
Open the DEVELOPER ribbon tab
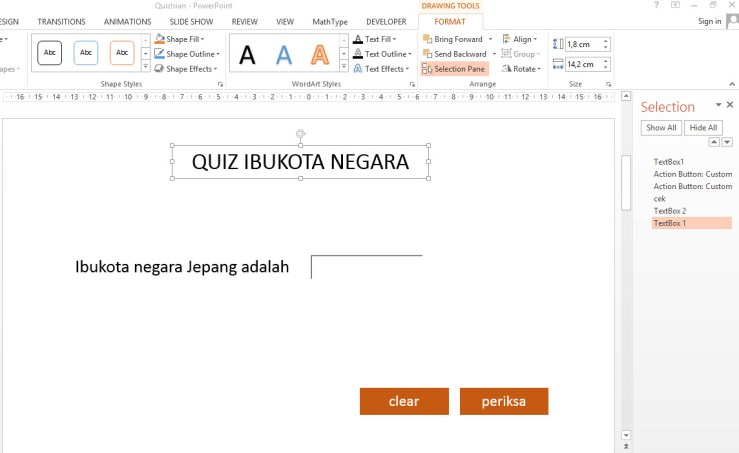click(x=386, y=21)
